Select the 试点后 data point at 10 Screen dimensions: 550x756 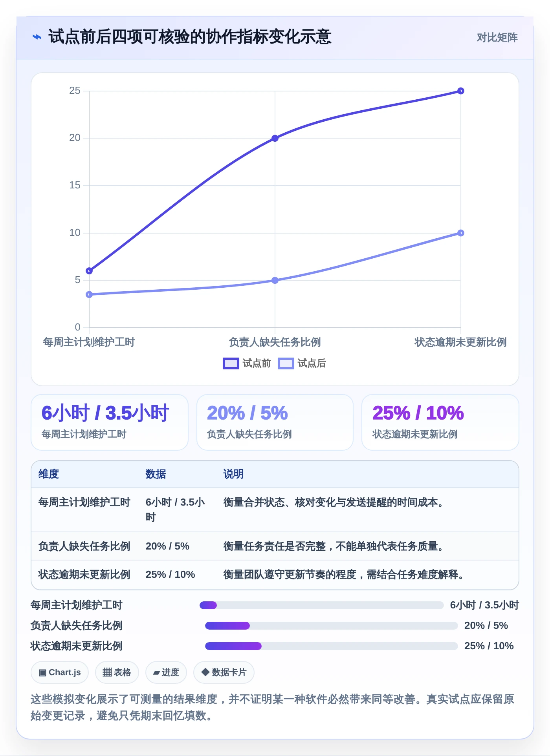click(461, 233)
